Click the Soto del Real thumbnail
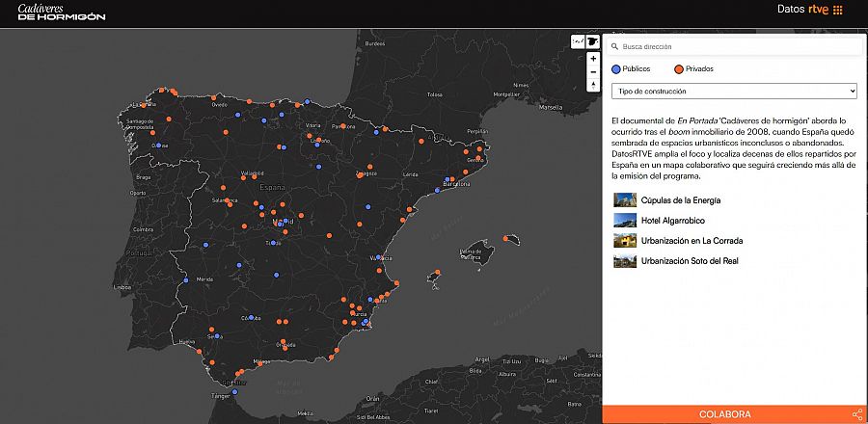868x424 pixels. click(625, 261)
